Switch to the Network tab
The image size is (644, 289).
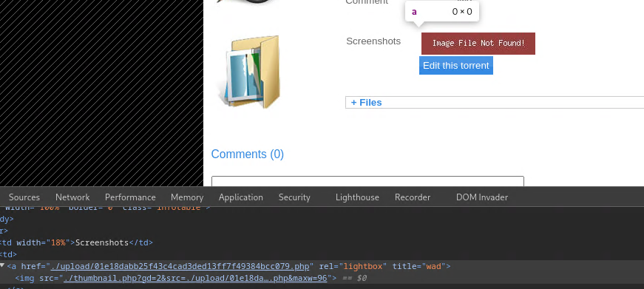click(x=72, y=197)
